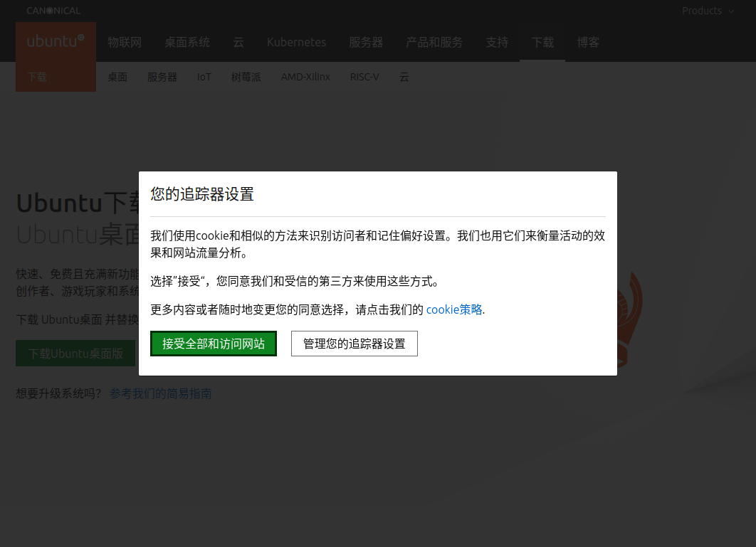The width and height of the screenshot is (756, 547).
Task: Click the Canonical logo at top
Action: [53, 11]
